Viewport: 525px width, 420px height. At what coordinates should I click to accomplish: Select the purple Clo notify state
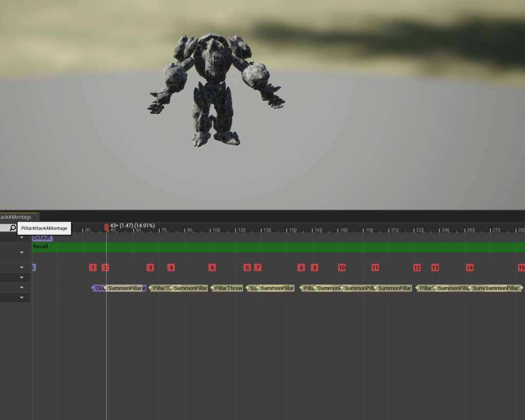tap(98, 288)
